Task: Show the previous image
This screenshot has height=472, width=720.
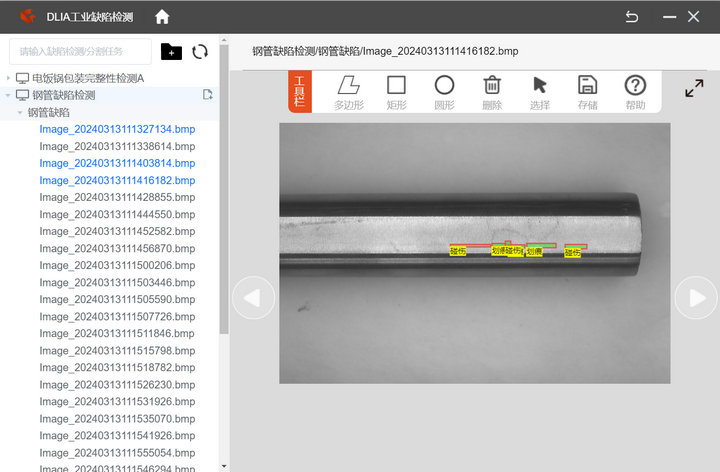Action: coord(253,298)
